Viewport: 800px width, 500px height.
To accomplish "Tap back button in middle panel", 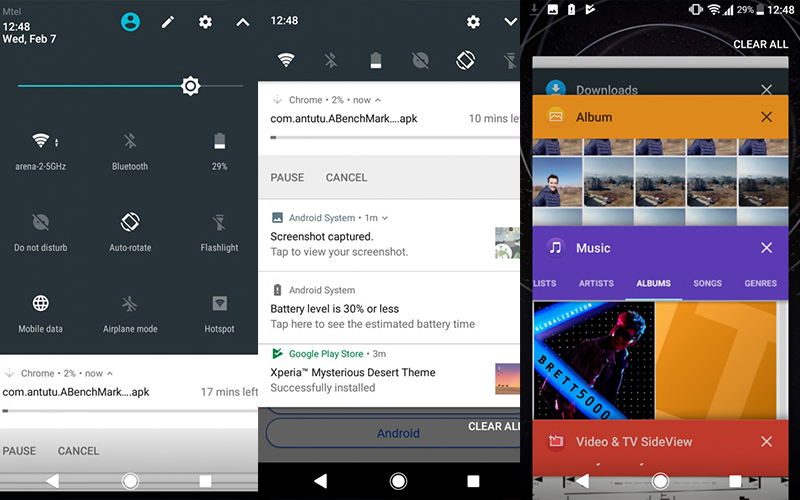I will 320,481.
